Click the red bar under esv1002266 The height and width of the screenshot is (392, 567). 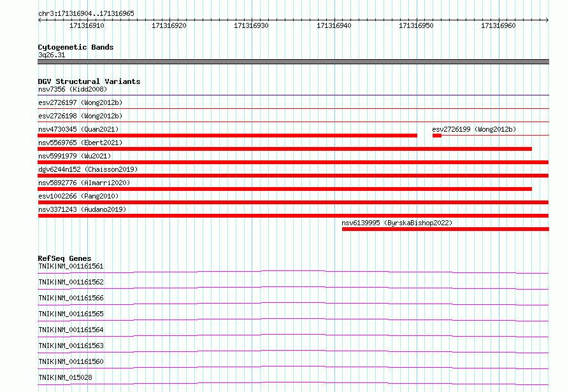coord(293,202)
